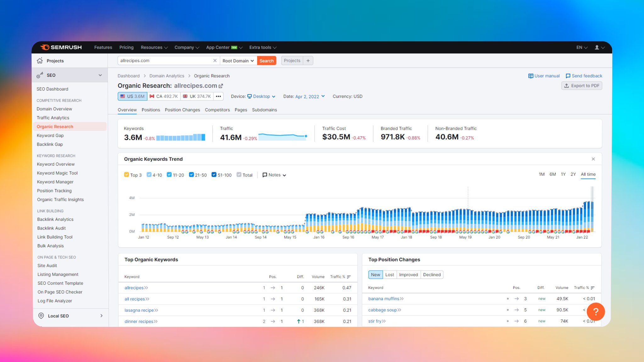Open Domain Analytics breadcrumb link
644x362 pixels.
coord(167,76)
